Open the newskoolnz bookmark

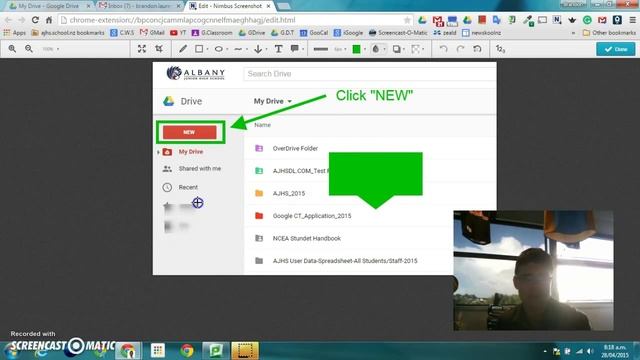click(481, 33)
